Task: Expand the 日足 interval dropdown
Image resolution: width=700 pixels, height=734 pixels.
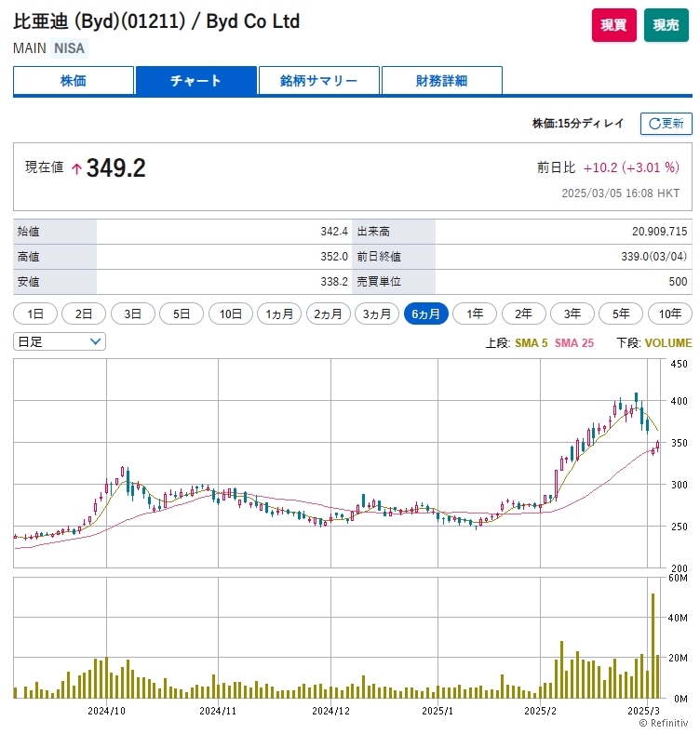Action: (60, 341)
